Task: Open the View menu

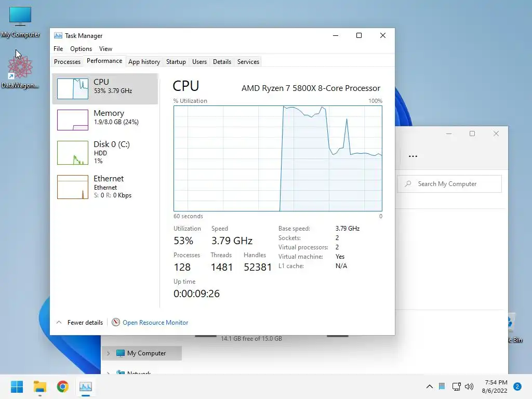Action: pos(105,49)
